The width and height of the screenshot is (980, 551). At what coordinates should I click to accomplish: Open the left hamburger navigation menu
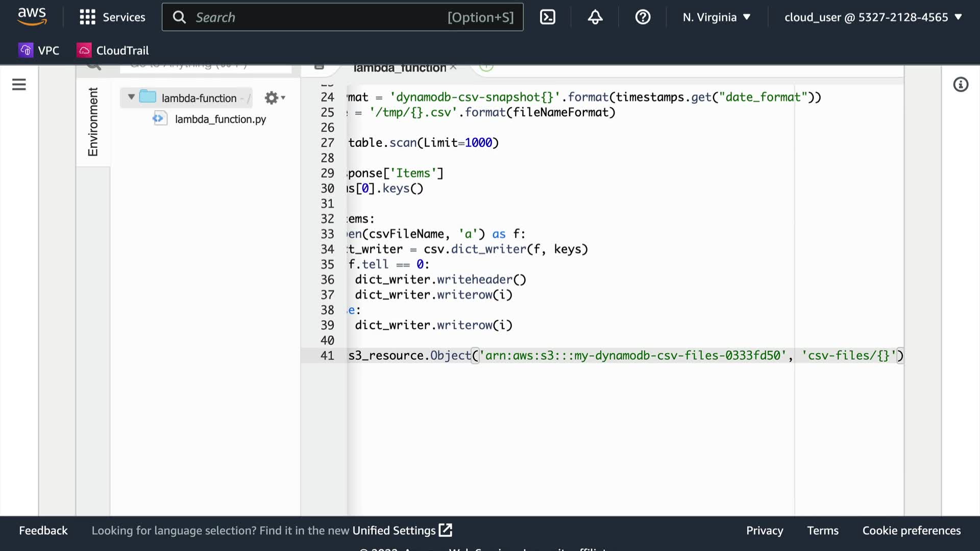(x=19, y=84)
